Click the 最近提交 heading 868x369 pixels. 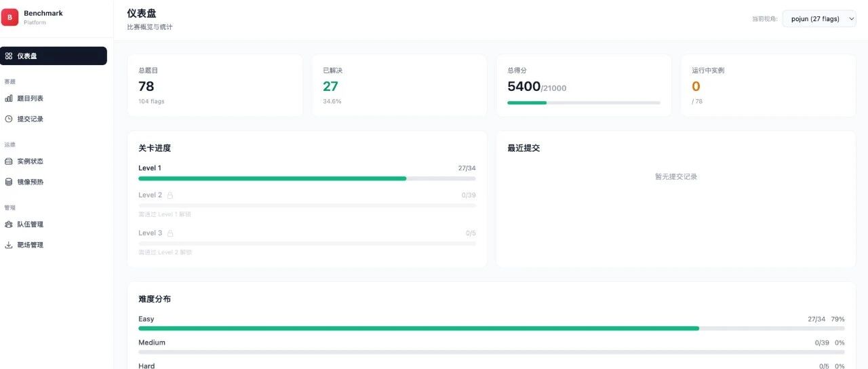pos(524,148)
